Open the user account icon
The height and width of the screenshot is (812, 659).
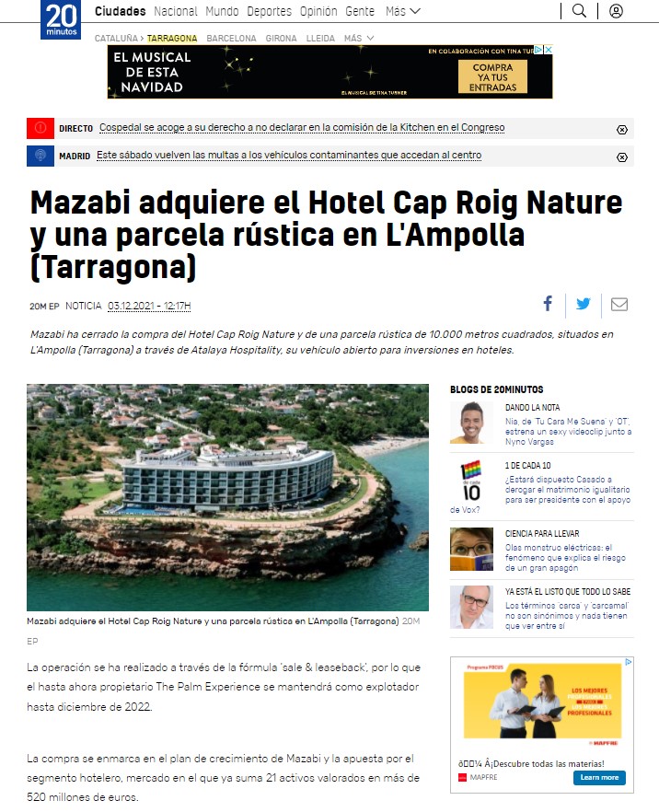tap(616, 11)
